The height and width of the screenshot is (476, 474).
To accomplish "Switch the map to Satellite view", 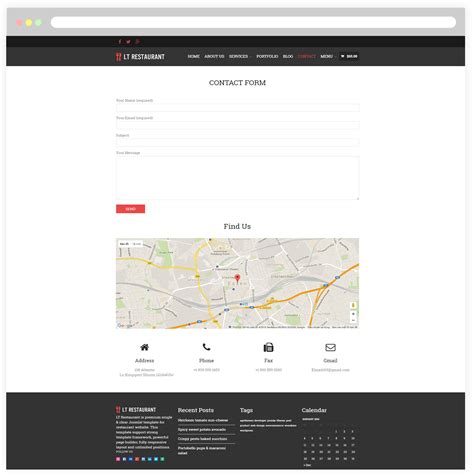I will tap(137, 244).
